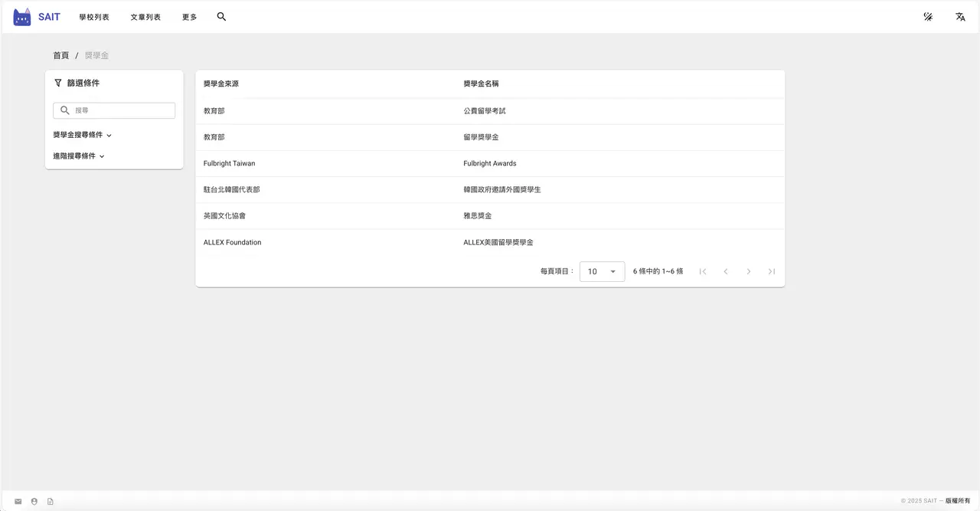
Task: Click the 英國文化協會 source cell
Action: (225, 216)
